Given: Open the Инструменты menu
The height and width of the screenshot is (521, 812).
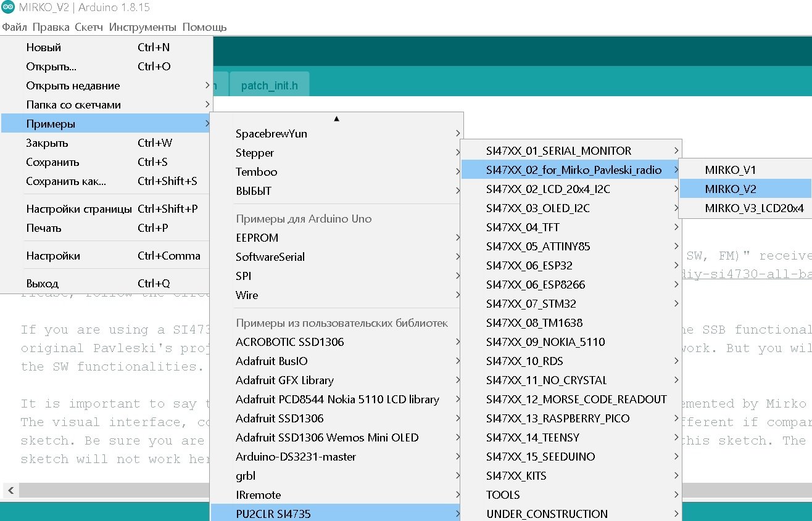Looking at the screenshot, I should click(143, 27).
